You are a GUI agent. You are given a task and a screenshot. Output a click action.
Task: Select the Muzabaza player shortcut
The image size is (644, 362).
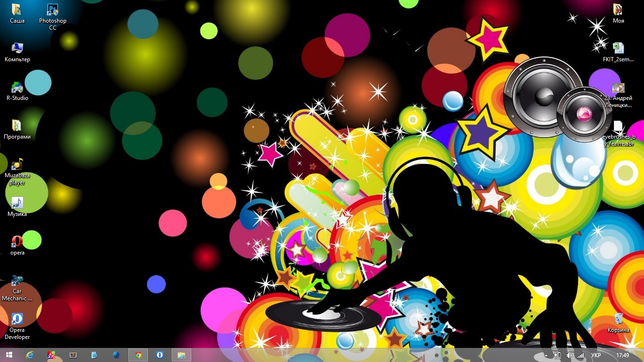tap(17, 165)
